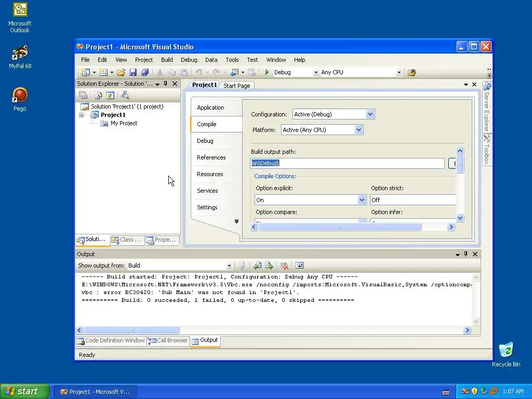Screen dimensions: 532x399
Task: Go to next message in Output toolbar
Action: tap(269, 265)
